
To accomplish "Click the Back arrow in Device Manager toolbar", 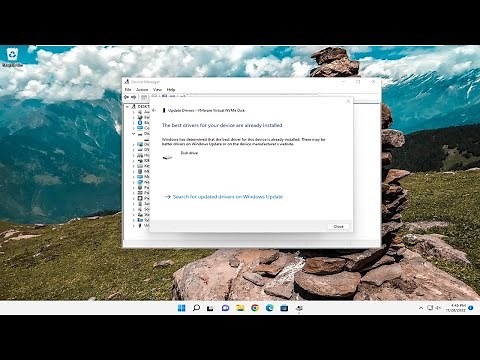I will click(x=127, y=97).
